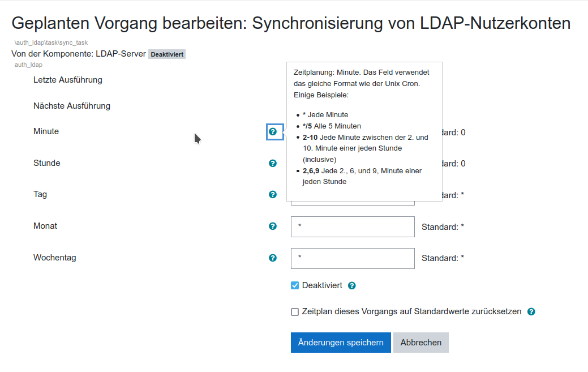Viewport: 588px width, 372px height.
Task: Click the Deaktiviert badge beside LDAP-Server
Action: pyautogui.click(x=167, y=54)
